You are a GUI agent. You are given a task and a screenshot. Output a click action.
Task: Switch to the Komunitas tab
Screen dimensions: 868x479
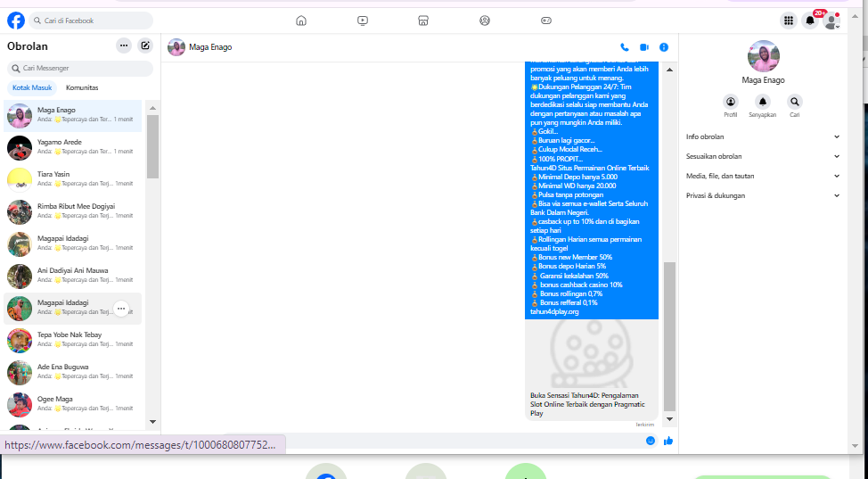[82, 87]
